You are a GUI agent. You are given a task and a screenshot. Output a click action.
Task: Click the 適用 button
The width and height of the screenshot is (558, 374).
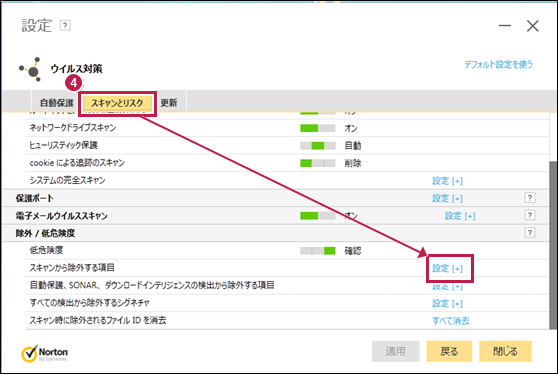tap(395, 351)
